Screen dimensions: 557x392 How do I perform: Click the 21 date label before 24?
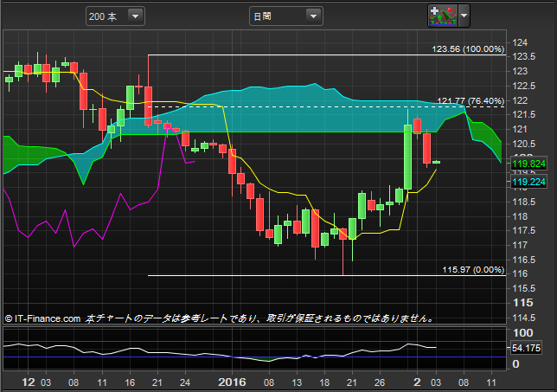click(x=157, y=382)
